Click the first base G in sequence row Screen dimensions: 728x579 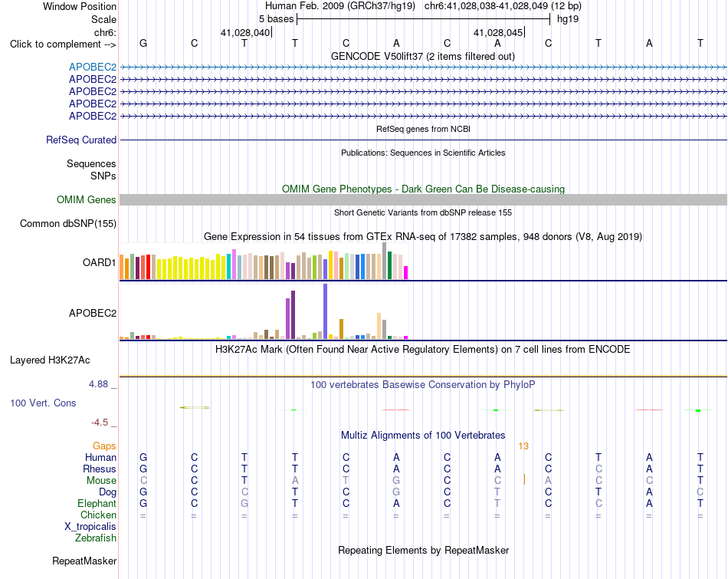tap(143, 43)
